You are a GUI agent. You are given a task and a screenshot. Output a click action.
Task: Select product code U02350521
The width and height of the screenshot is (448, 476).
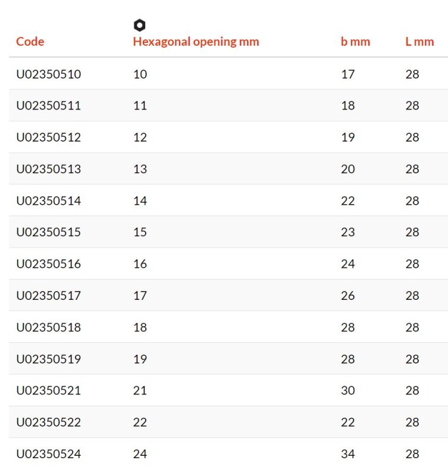[49, 390]
